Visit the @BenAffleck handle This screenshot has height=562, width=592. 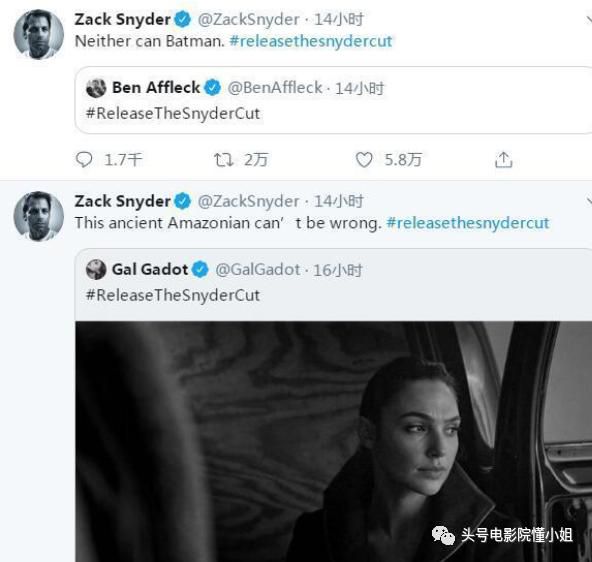[x=275, y=88]
